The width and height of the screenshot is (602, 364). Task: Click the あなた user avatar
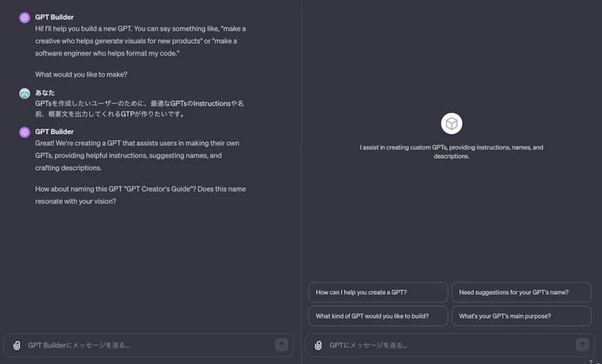tap(25, 94)
